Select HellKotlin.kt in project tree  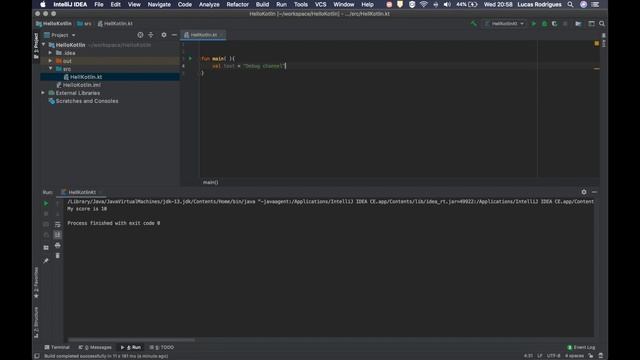tap(86, 77)
